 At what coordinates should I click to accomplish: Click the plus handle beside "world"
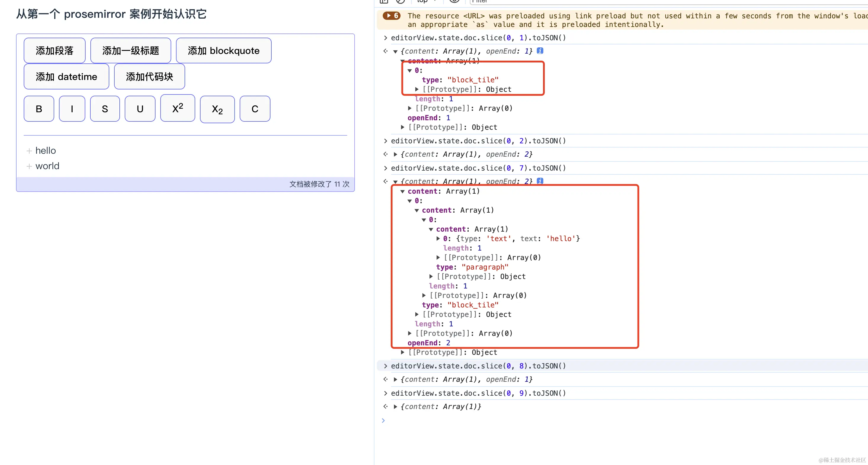click(x=29, y=166)
